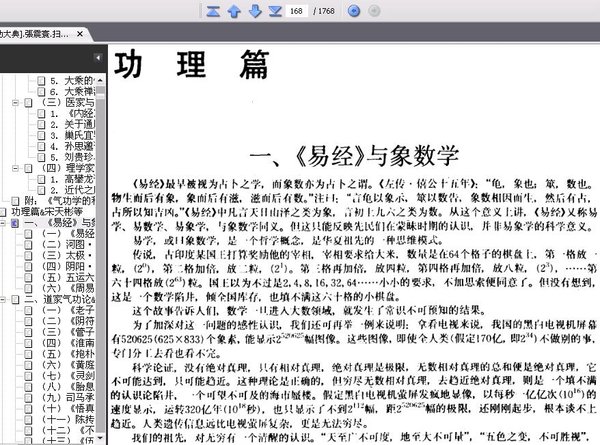Click the greyed-out next-view circular button
Image resolution: width=600 pixels, height=445 pixels.
[x=374, y=11]
